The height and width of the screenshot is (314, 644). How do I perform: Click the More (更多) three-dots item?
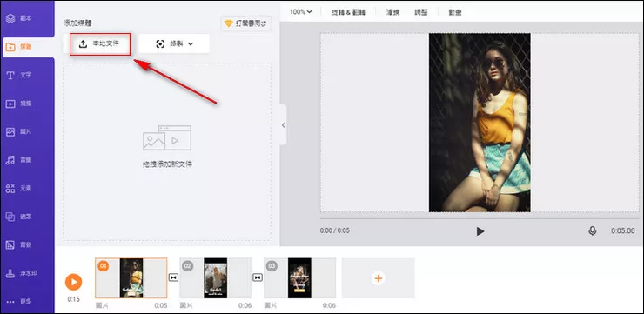19,301
